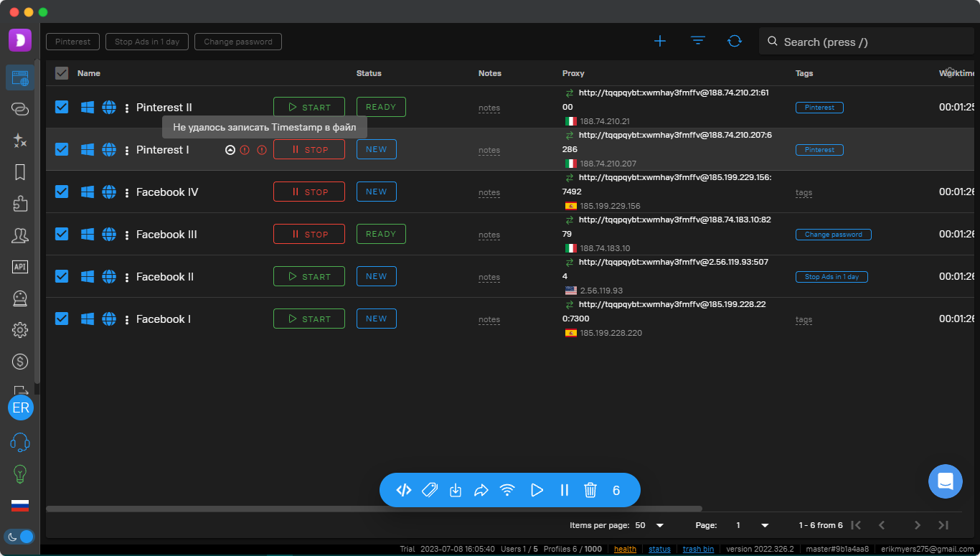Screen dimensions: 980x556
Task: Open the trash bin link in status bar
Action: tap(698, 549)
